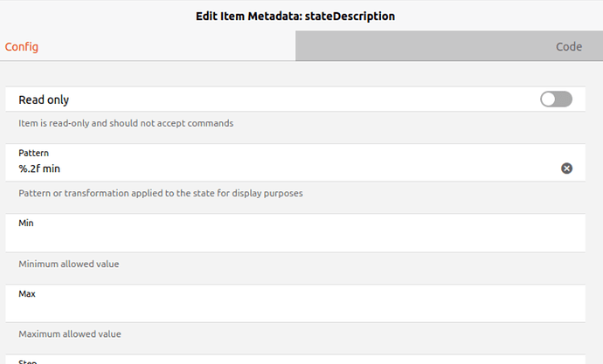Click the "Item is read-only" description text
The height and width of the screenshot is (364, 603).
(126, 123)
